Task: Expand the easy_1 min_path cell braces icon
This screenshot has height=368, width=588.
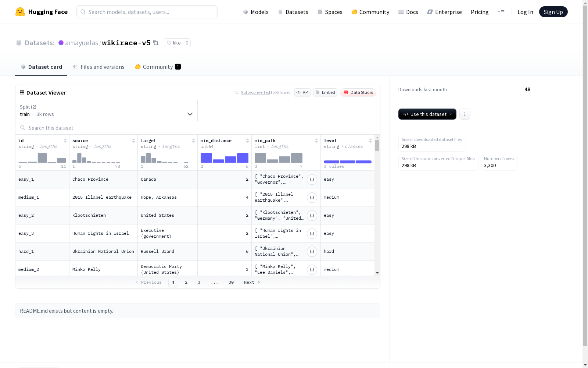Action: 312,180
